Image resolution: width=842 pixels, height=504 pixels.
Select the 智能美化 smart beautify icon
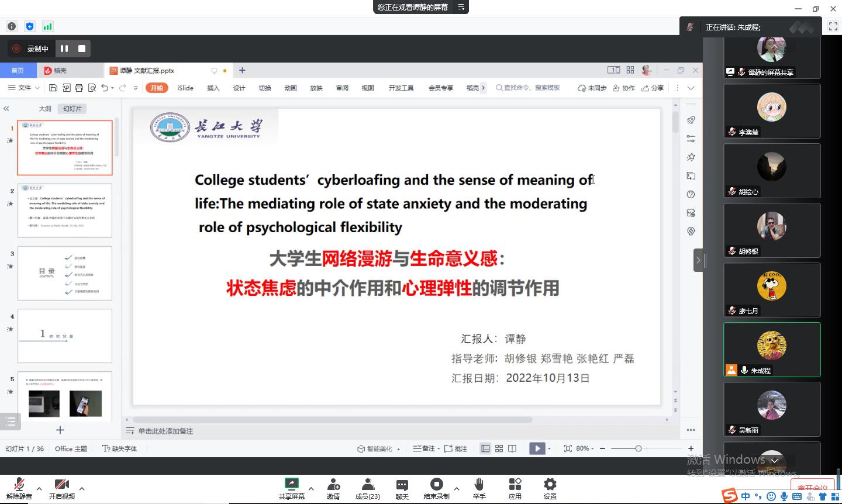(x=360, y=448)
